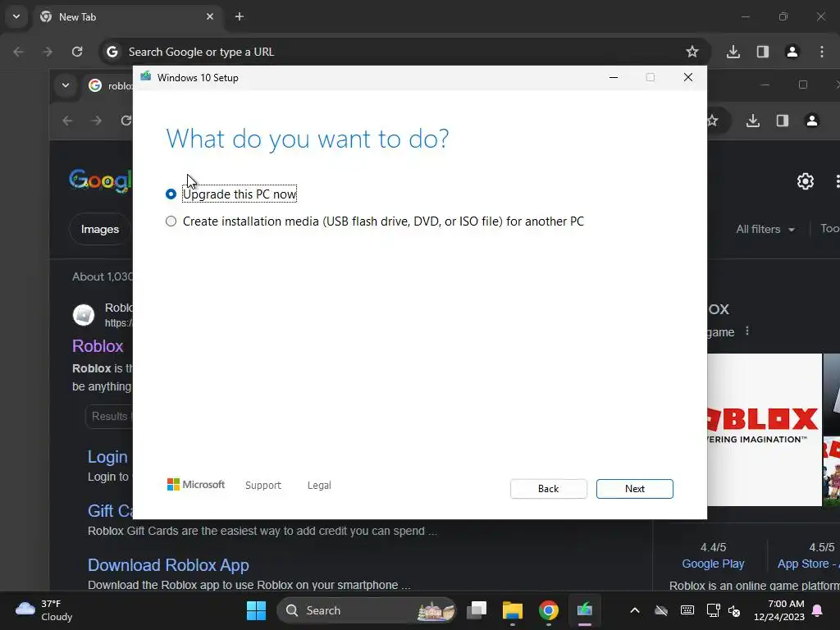Toggle the side panel in front Chrome toolbar
Viewport: 840px width, 630px height.
click(763, 52)
